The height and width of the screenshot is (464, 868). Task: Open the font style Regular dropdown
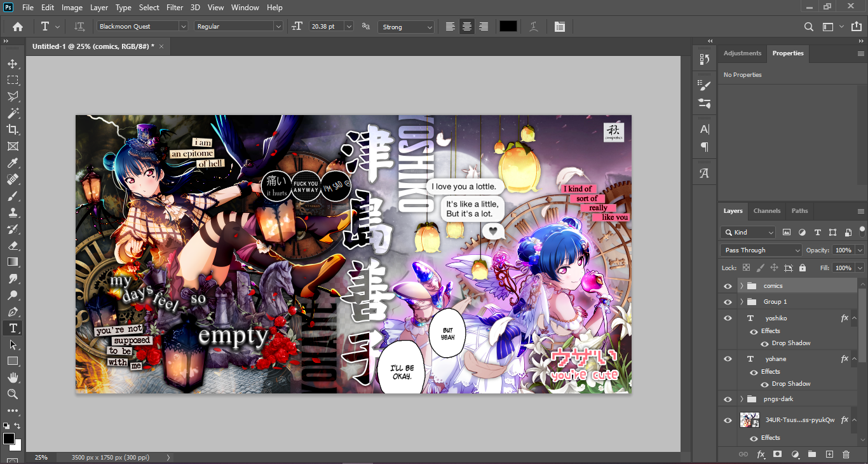click(x=238, y=27)
